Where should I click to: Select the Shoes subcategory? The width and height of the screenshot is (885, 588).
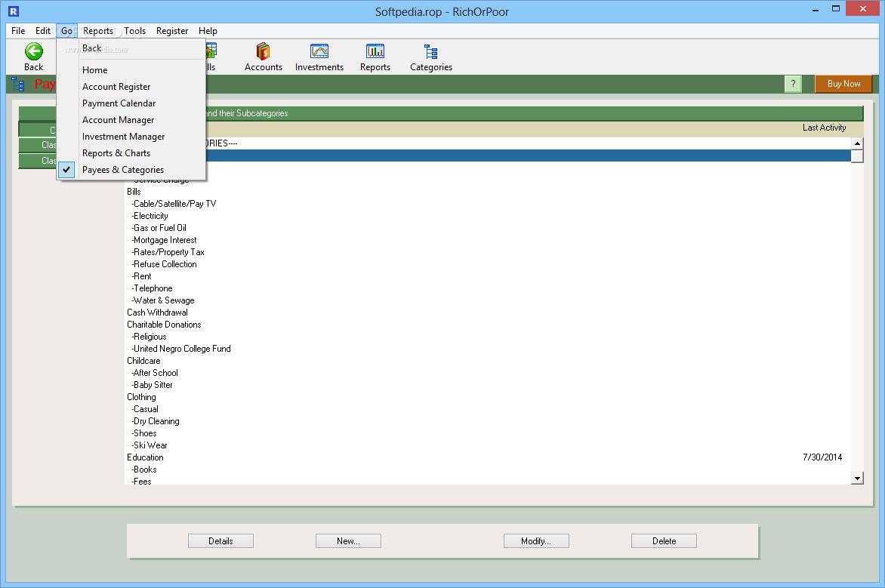pyautogui.click(x=144, y=433)
